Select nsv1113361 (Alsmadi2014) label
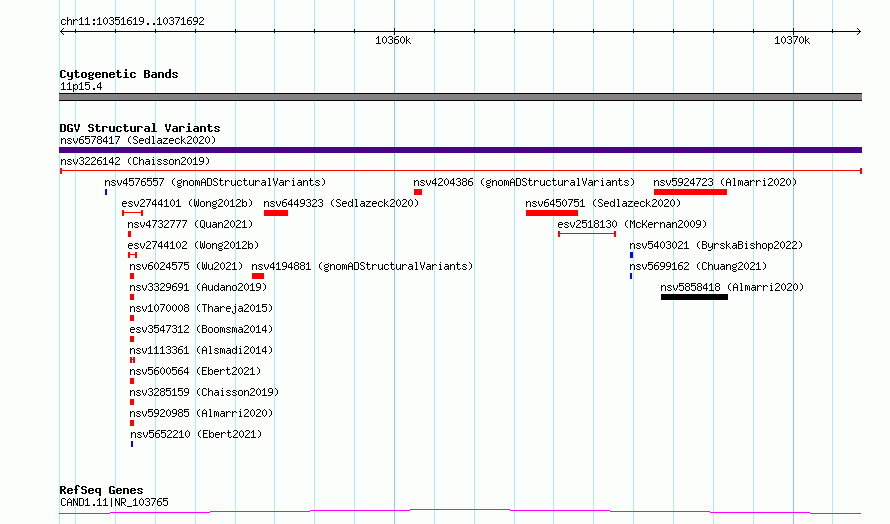The height and width of the screenshot is (524, 890). 201,350
